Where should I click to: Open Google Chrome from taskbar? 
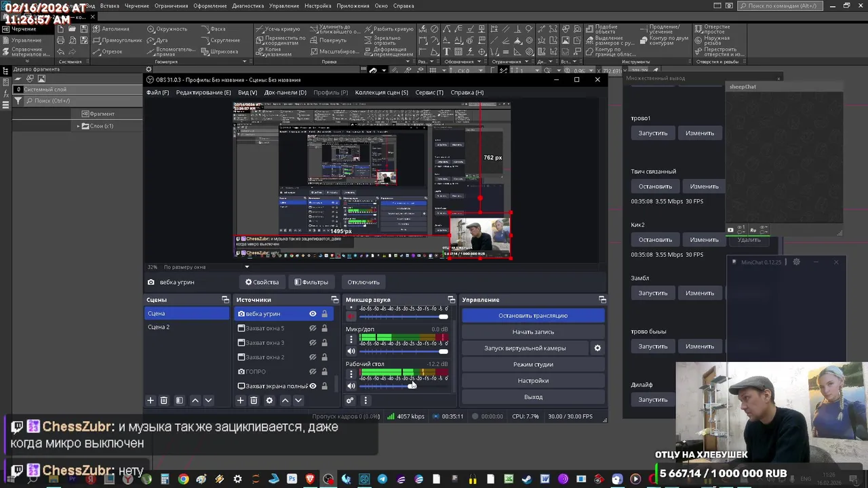click(183, 479)
